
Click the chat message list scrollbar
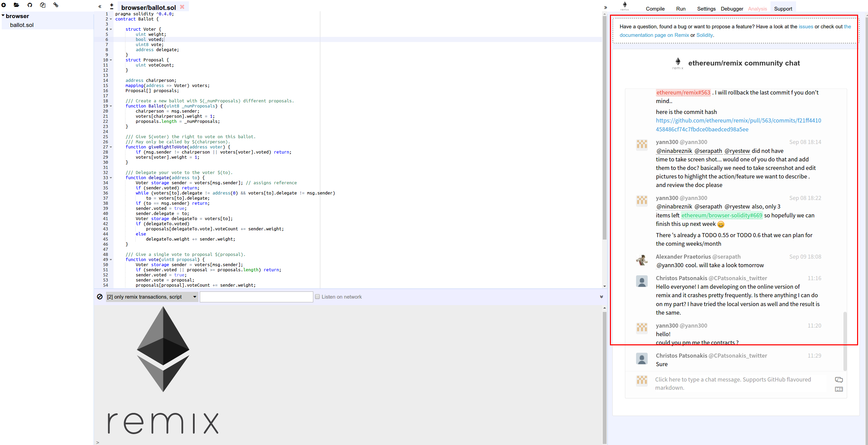(x=845, y=341)
